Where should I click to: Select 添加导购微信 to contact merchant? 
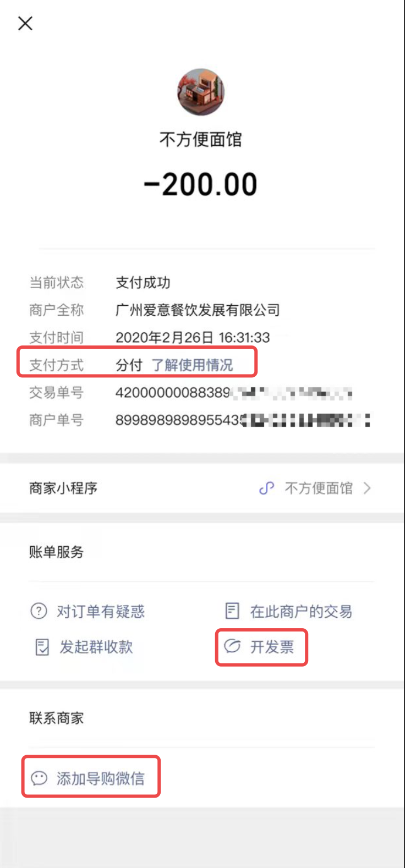click(x=101, y=778)
